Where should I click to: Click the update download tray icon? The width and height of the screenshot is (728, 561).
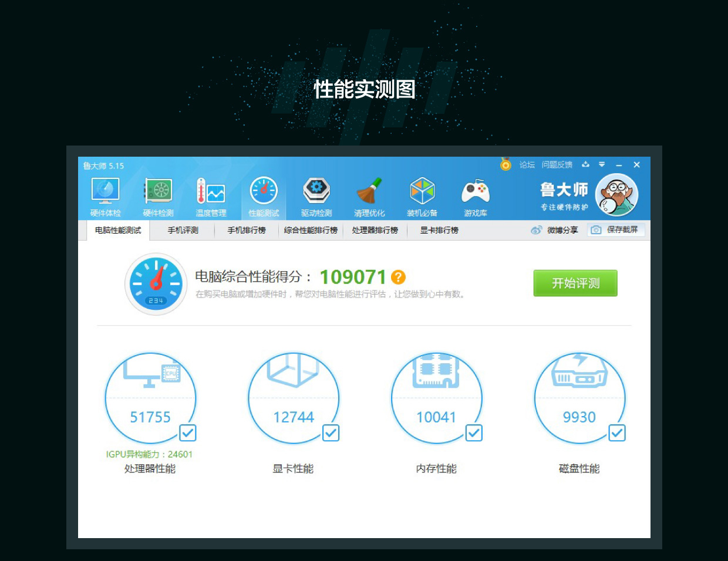click(585, 164)
